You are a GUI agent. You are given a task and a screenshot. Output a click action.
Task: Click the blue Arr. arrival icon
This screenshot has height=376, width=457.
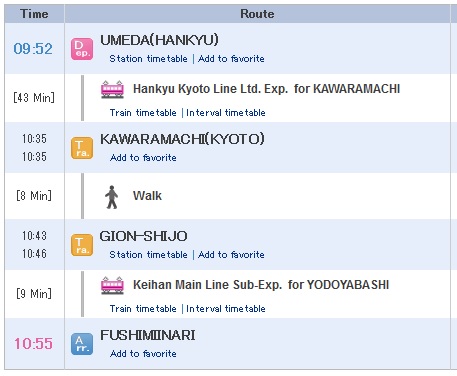pyautogui.click(x=82, y=344)
